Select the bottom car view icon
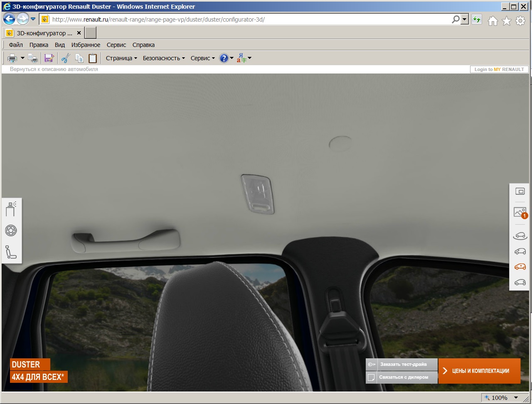Screen dimensions: 532x404 tap(520, 282)
